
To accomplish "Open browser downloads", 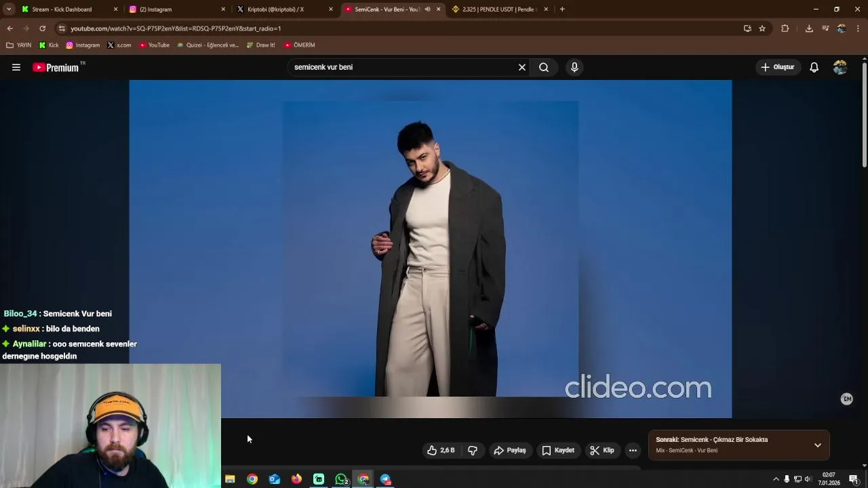I will (809, 28).
